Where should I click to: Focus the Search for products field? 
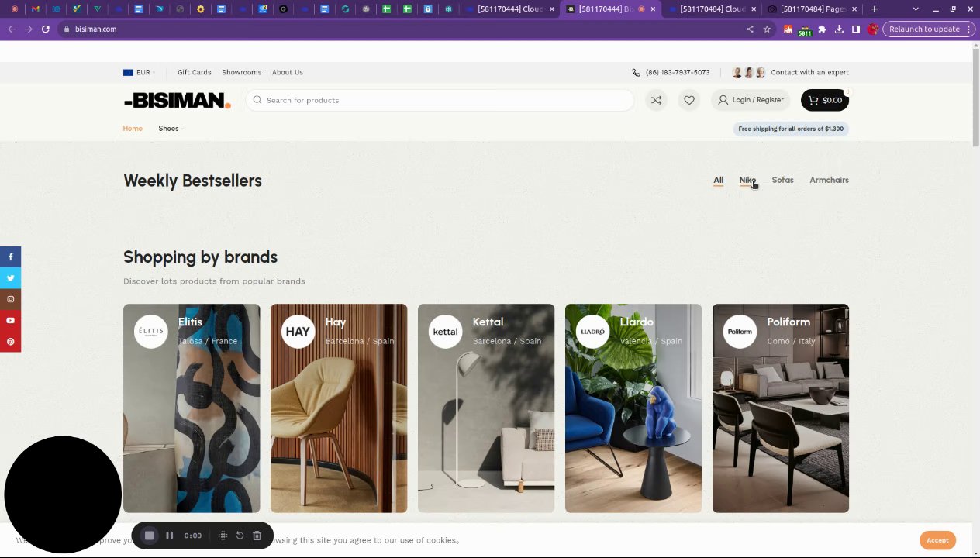440,100
